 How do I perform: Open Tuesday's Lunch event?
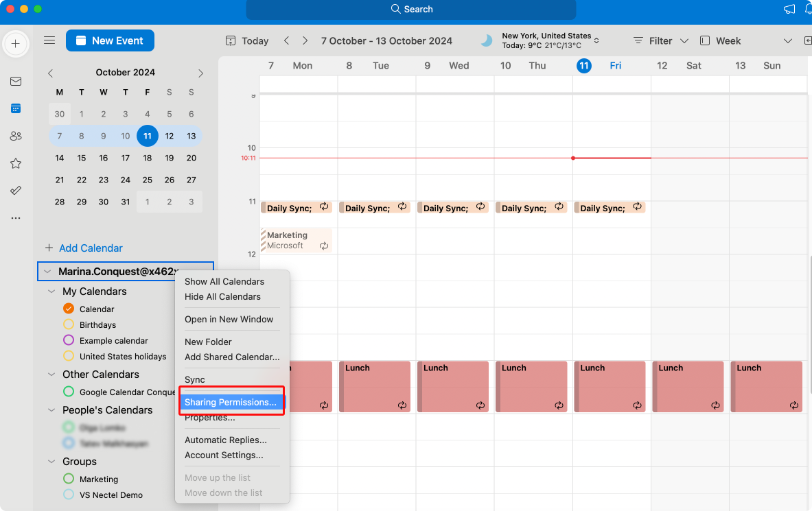374,386
